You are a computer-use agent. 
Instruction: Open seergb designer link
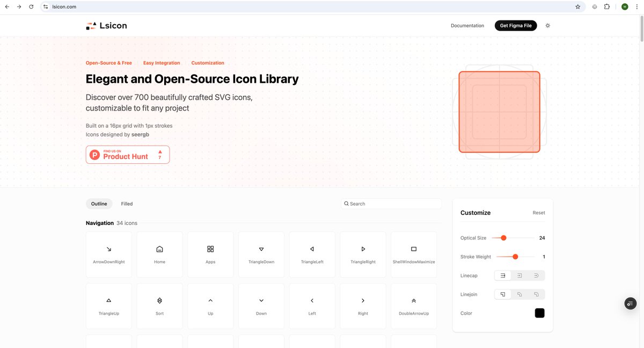point(141,134)
